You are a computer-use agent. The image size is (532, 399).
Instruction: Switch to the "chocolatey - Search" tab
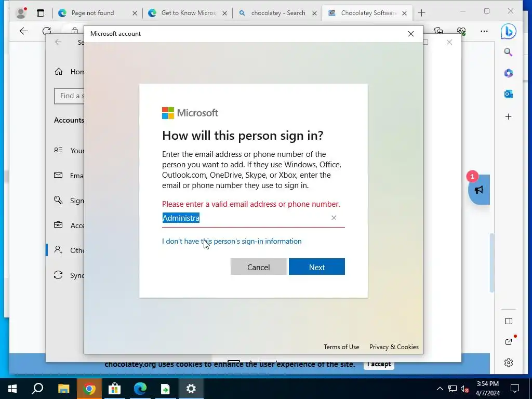pyautogui.click(x=278, y=13)
